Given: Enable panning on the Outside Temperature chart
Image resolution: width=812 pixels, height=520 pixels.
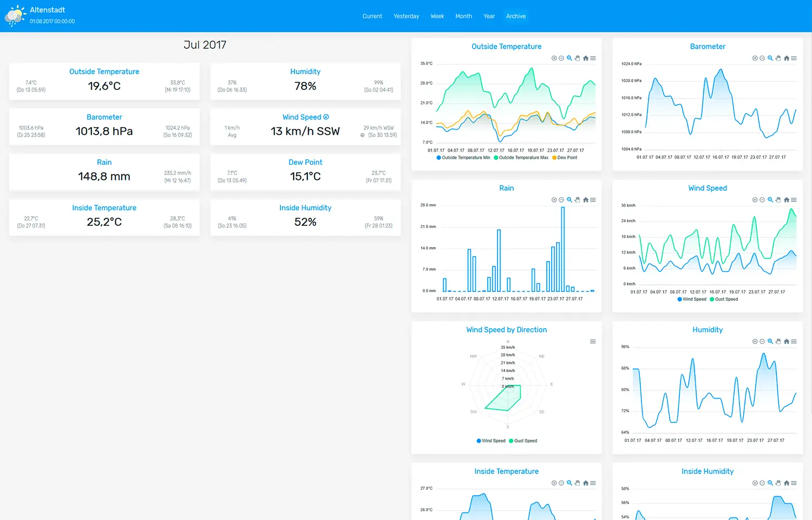Looking at the screenshot, I should point(577,58).
